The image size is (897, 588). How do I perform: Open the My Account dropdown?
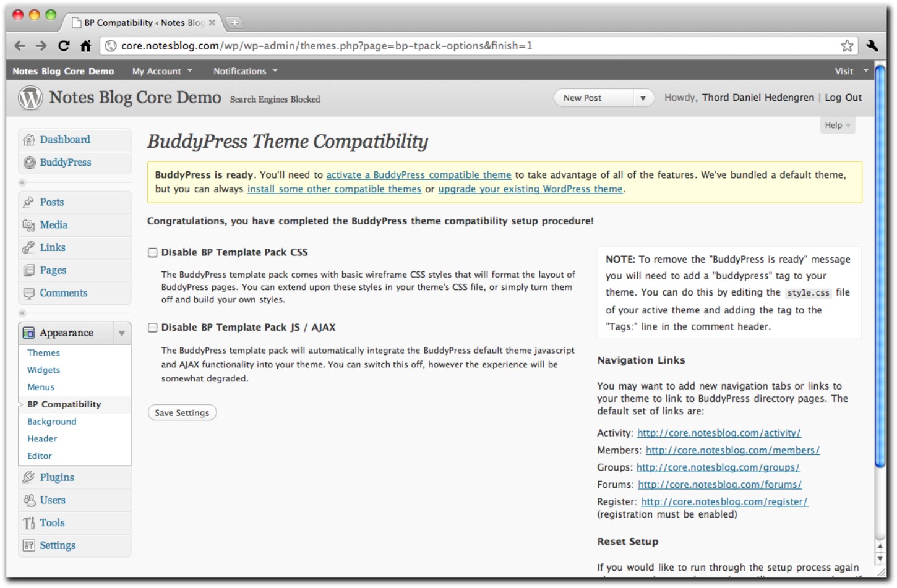(x=162, y=71)
